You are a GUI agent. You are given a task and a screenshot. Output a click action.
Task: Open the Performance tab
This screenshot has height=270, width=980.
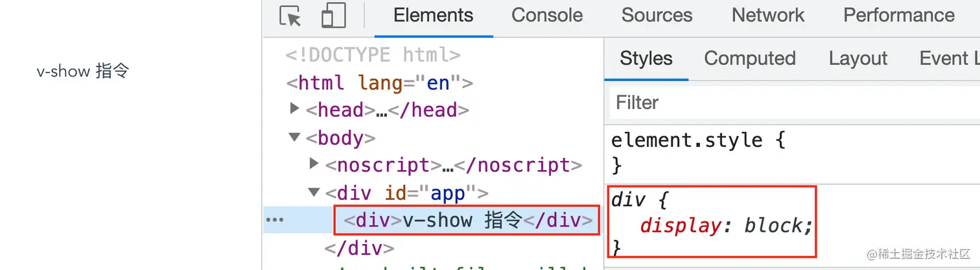pos(899,16)
